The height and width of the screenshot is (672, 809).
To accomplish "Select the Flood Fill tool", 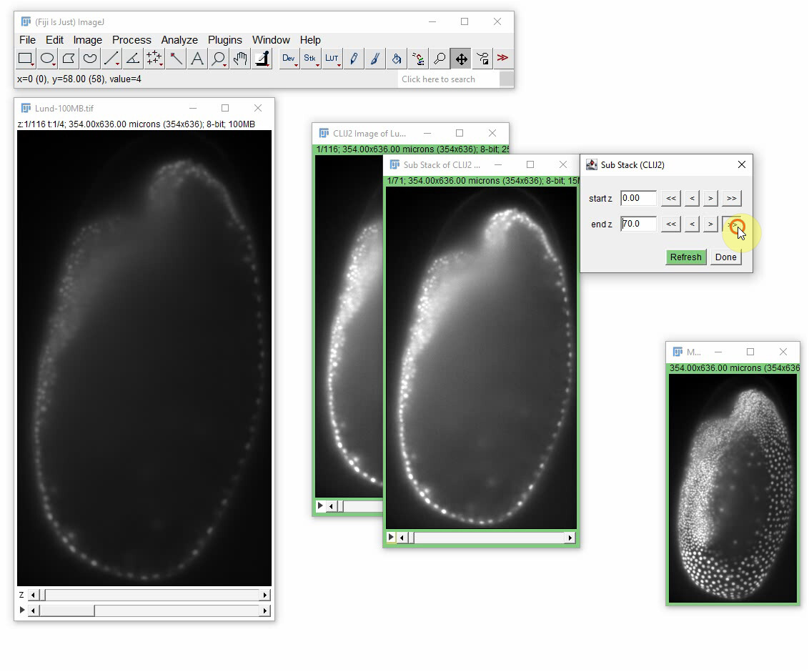I will coord(396,59).
